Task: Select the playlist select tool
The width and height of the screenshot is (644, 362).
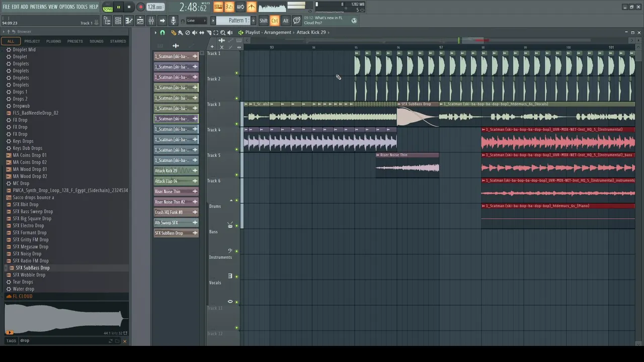Action: point(216,33)
